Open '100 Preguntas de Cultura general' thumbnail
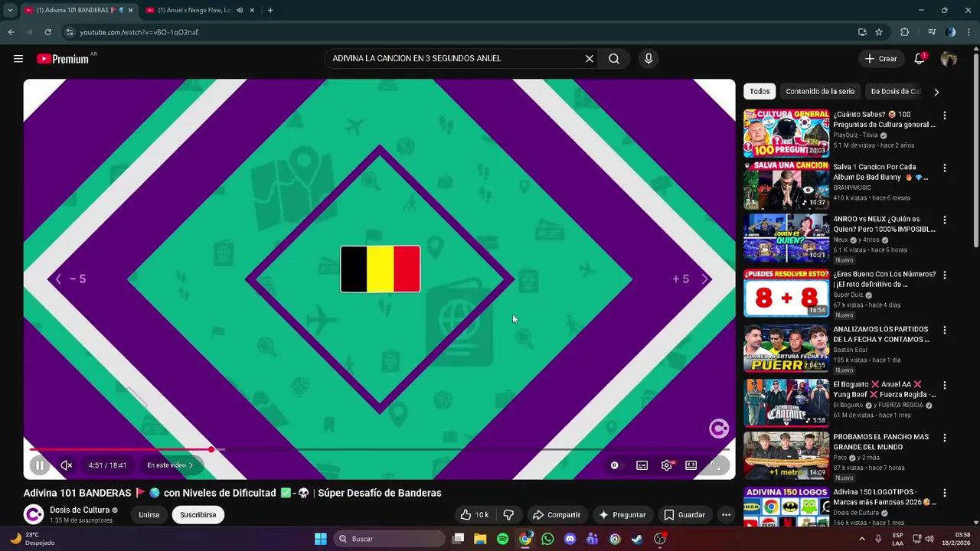Screen dimensions: 980x551 786,133
